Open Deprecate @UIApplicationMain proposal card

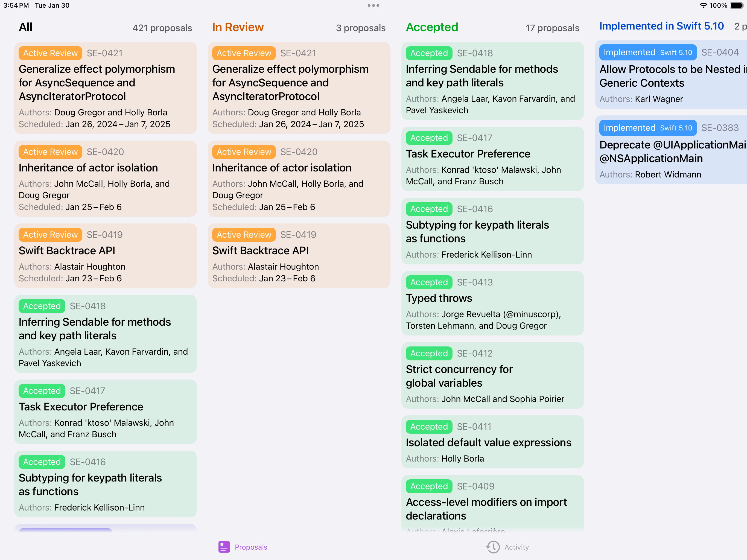point(671,150)
